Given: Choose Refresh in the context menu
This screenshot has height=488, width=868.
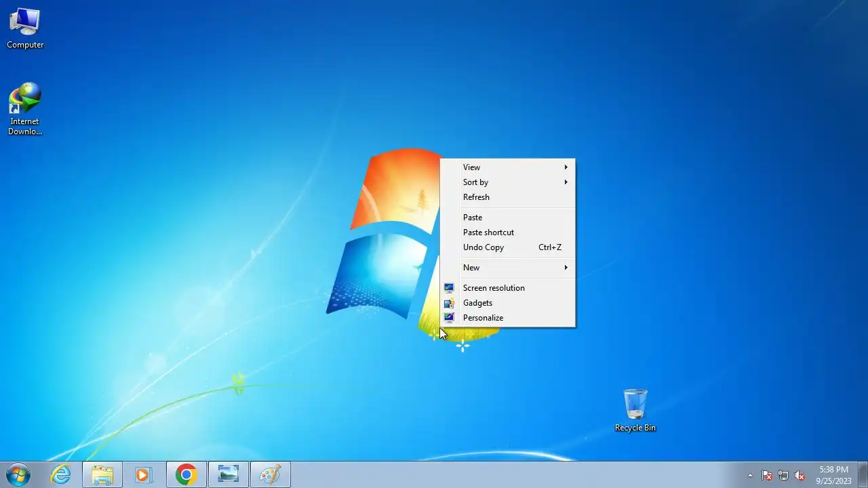Looking at the screenshot, I should pos(507,197).
